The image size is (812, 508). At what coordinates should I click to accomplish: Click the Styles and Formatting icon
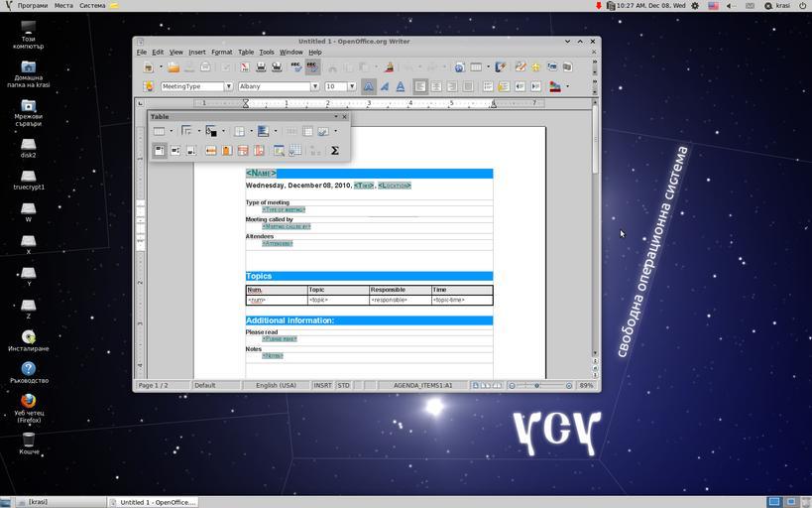click(x=149, y=86)
